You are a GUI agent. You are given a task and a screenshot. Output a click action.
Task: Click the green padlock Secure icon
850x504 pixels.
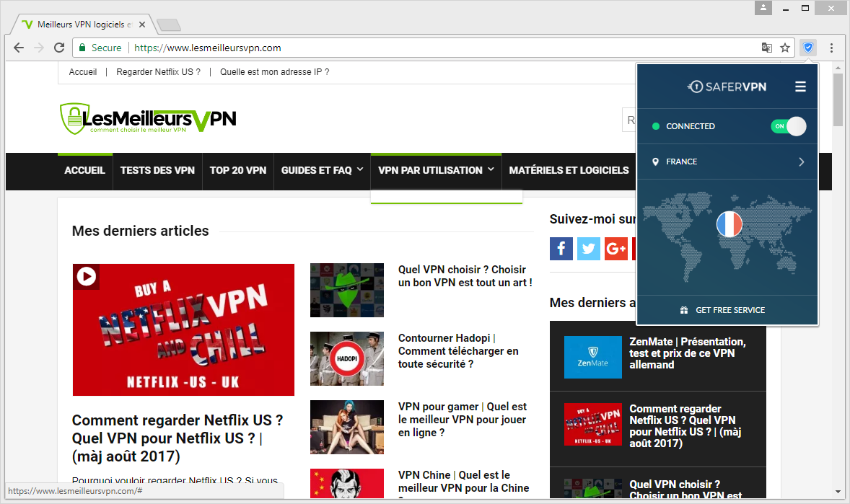82,48
